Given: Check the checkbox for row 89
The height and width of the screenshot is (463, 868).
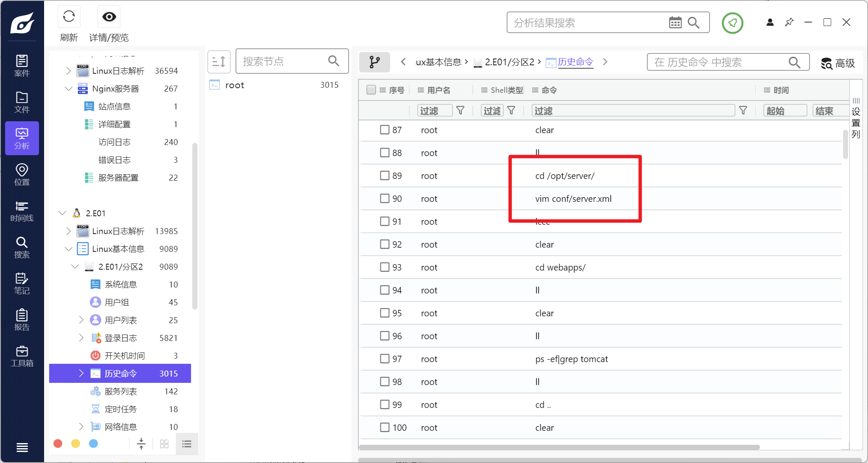Looking at the screenshot, I should pos(385,176).
